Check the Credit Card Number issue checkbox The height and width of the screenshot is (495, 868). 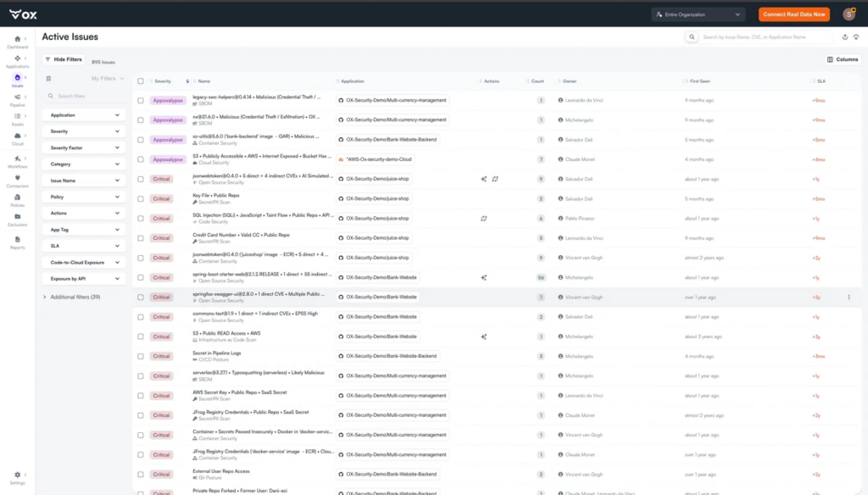coord(141,238)
